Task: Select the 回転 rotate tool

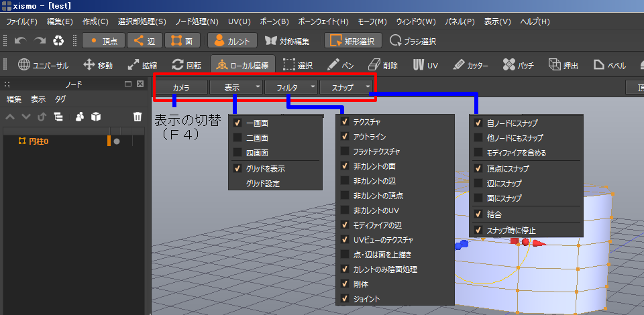Action: (x=186, y=65)
